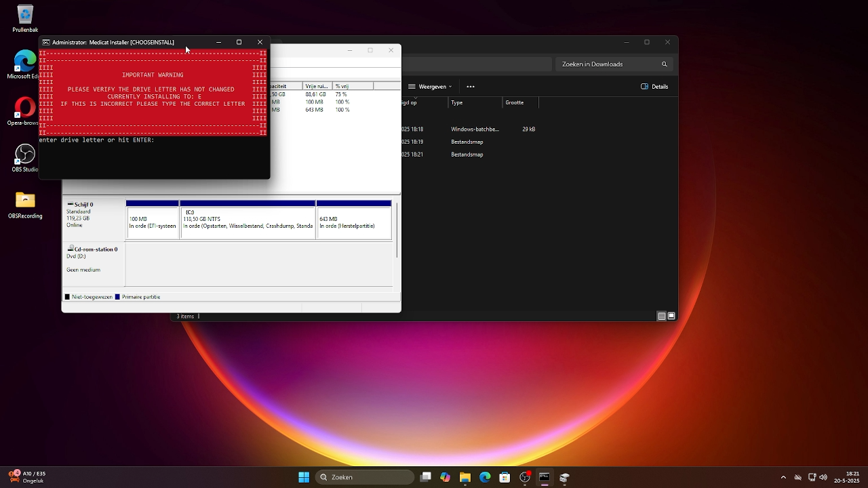Select the 100 MB EFI-system partition
Viewport: 868px width, 488px height.
(x=153, y=220)
